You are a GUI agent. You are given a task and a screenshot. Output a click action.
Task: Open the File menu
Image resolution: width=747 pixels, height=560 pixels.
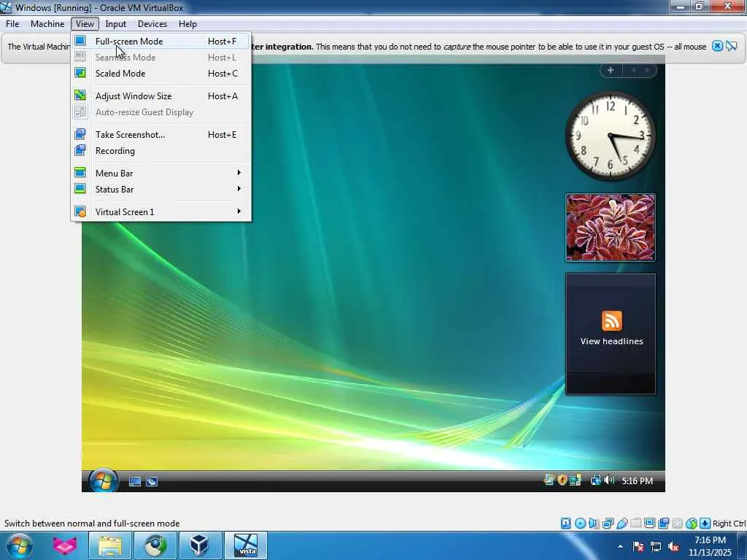point(12,24)
